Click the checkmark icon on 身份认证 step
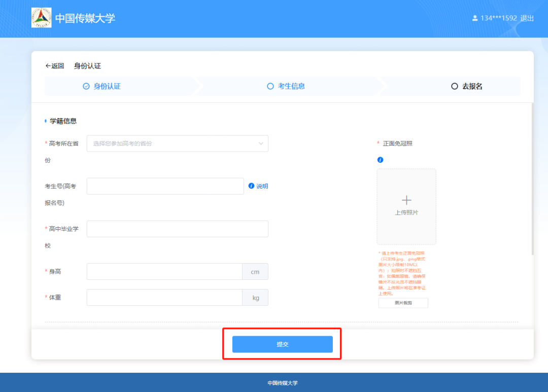 pyautogui.click(x=86, y=86)
